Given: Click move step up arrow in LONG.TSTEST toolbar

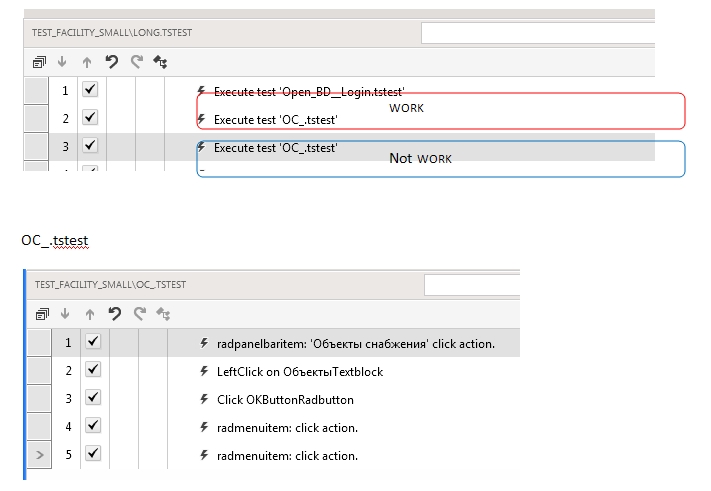Looking at the screenshot, I should (x=87, y=62).
